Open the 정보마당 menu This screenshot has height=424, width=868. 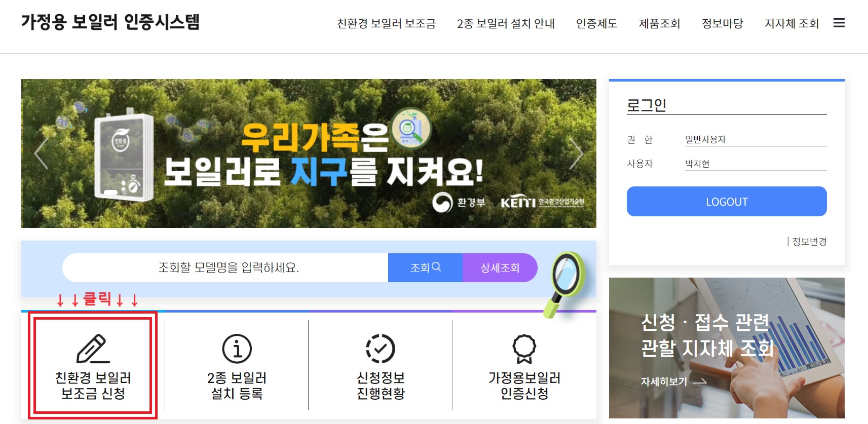coord(722,23)
